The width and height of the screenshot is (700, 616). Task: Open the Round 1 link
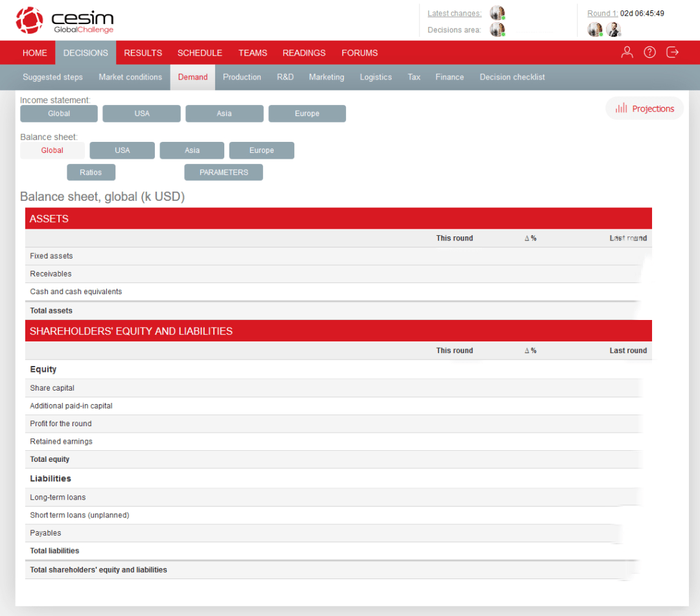pos(602,14)
